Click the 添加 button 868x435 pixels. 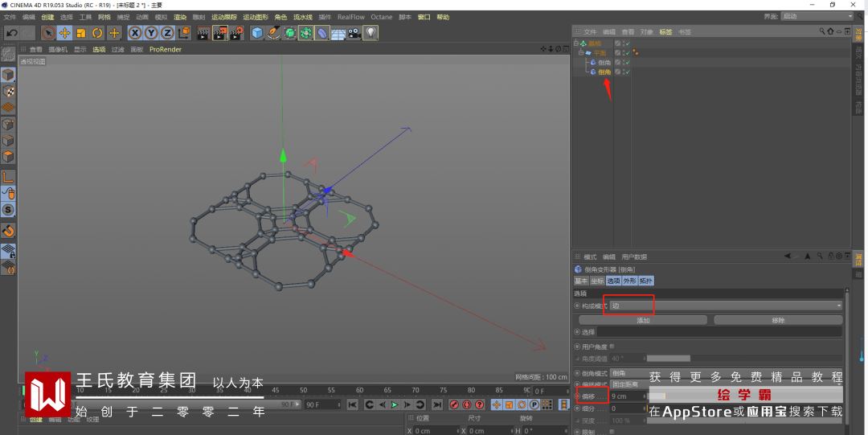[x=643, y=320]
